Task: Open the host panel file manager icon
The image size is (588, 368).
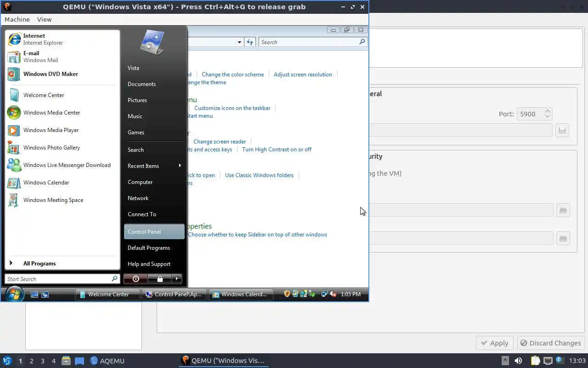Action: [x=66, y=361]
